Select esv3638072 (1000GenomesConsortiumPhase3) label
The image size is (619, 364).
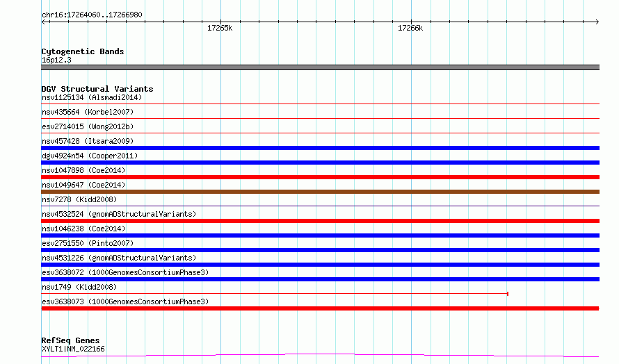point(125,272)
